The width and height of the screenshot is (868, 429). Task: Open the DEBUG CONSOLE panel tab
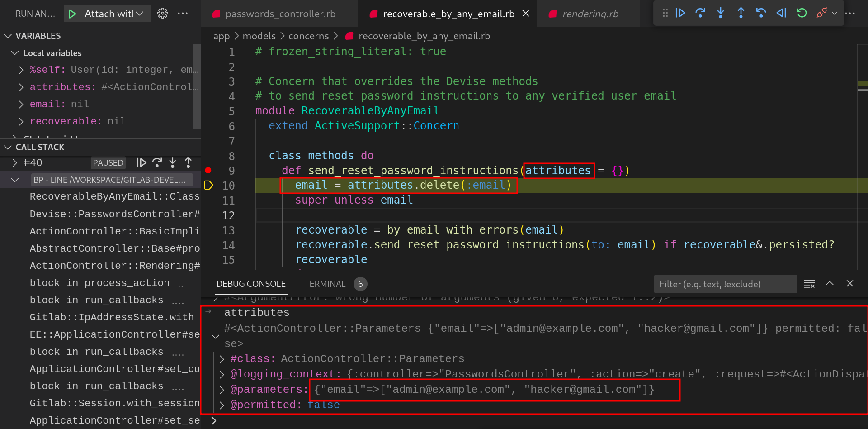point(251,284)
